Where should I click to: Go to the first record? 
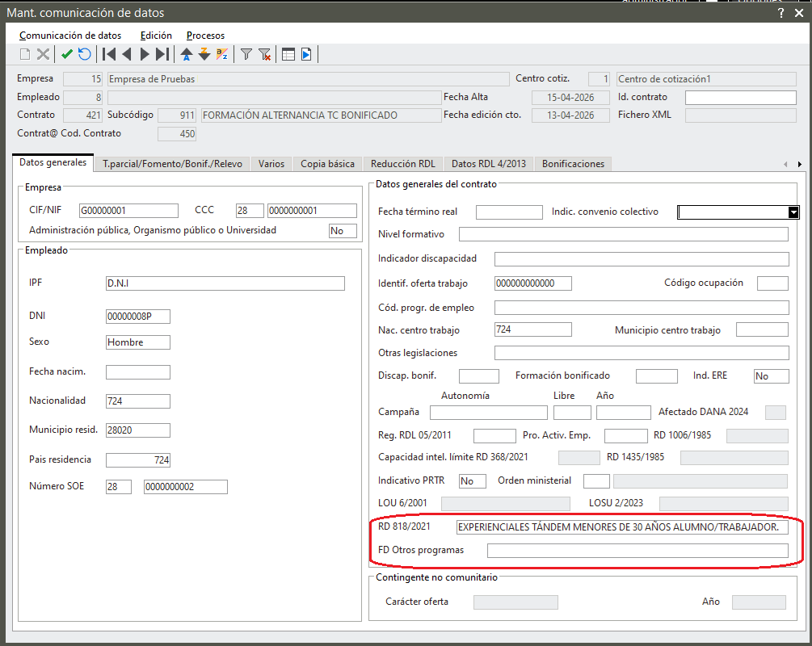click(x=109, y=54)
